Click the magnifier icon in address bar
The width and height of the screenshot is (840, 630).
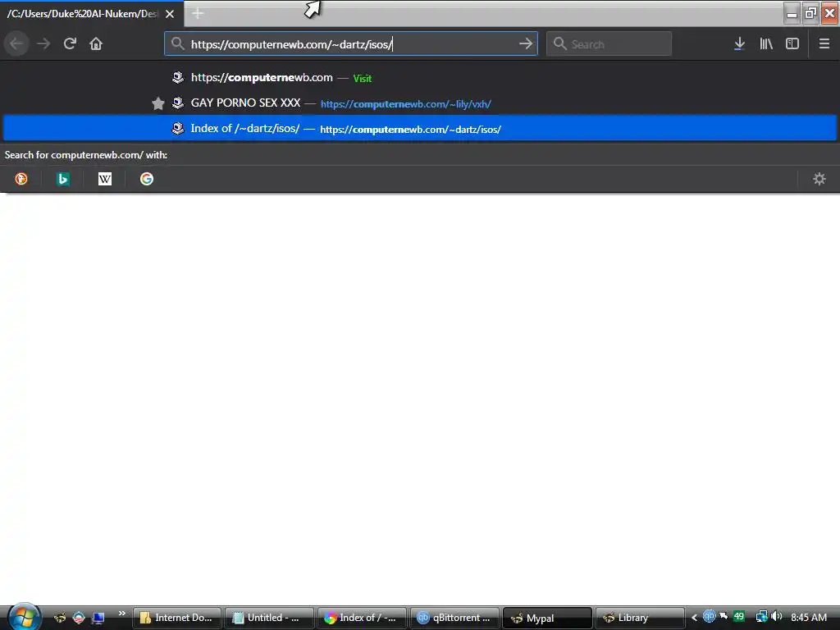pos(178,44)
